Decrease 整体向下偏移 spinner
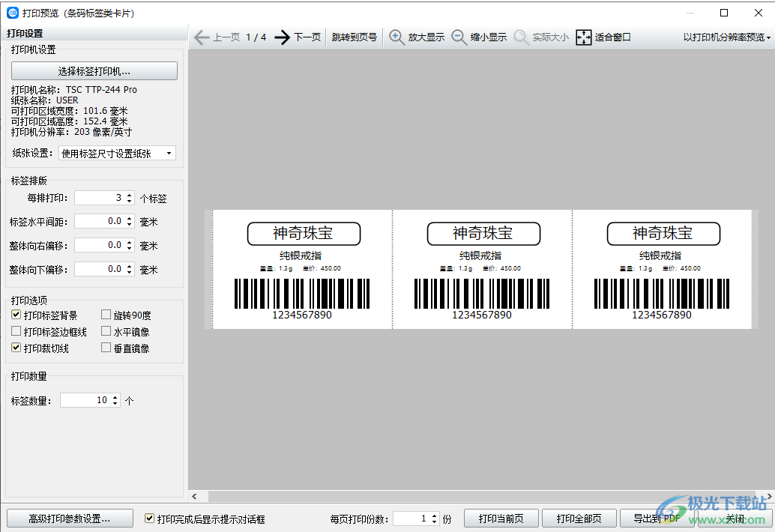This screenshot has height=532, width=775. tap(130, 272)
